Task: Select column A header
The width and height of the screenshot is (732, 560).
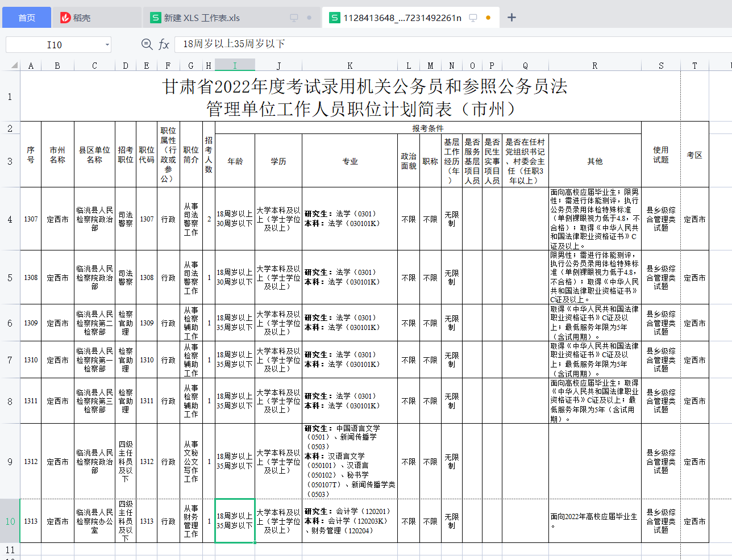Action: tap(31, 65)
